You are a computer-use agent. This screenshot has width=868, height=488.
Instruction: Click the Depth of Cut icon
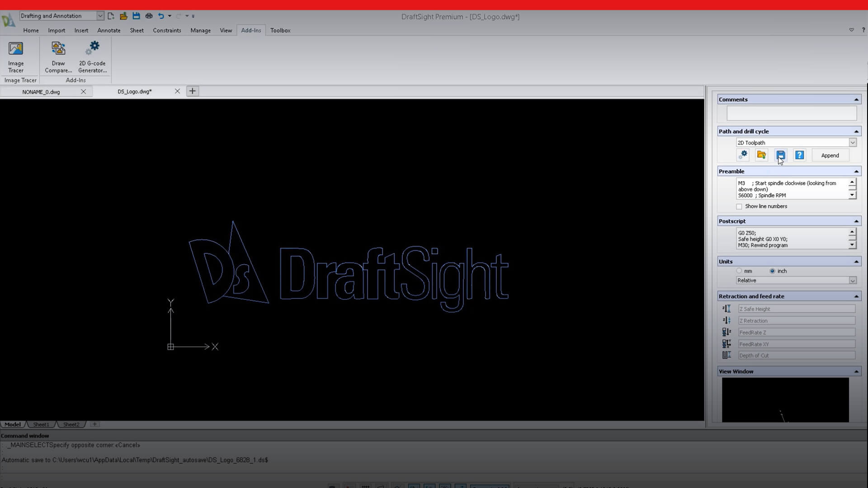click(x=726, y=355)
